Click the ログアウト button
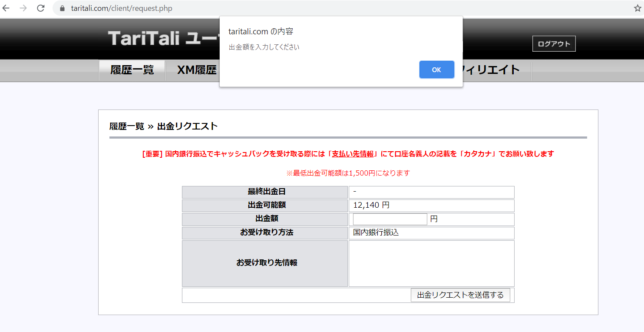 [554, 44]
